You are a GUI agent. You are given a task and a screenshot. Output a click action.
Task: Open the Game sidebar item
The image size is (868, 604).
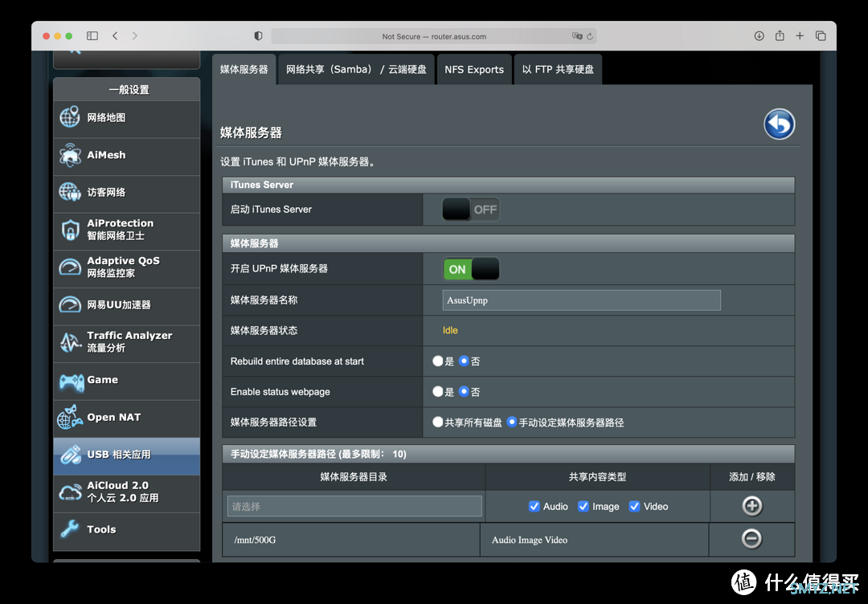tap(126, 380)
